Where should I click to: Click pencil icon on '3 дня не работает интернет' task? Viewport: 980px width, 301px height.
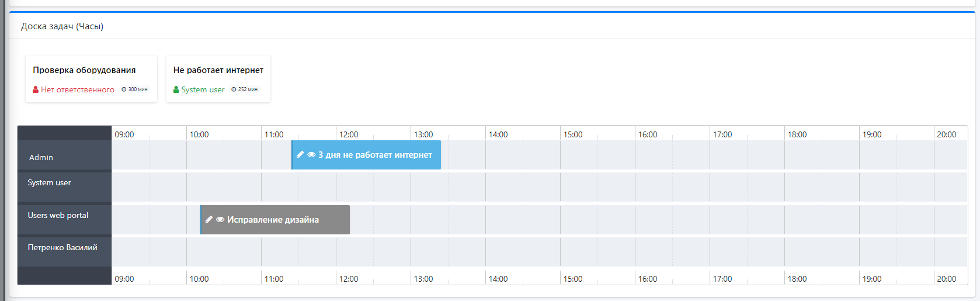(300, 155)
